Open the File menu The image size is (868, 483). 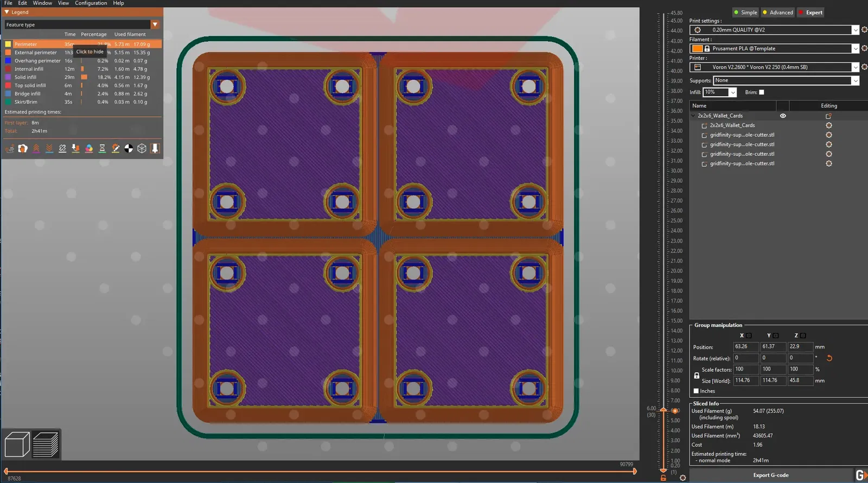pyautogui.click(x=8, y=3)
